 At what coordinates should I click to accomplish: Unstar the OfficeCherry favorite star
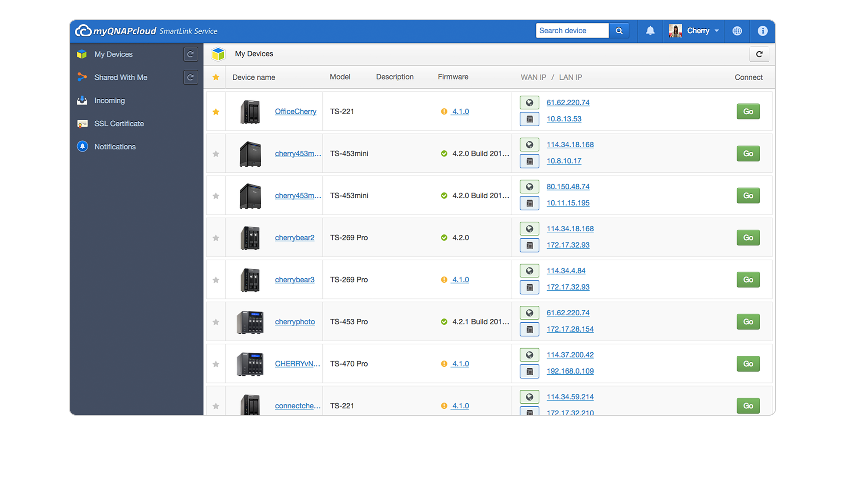216,112
